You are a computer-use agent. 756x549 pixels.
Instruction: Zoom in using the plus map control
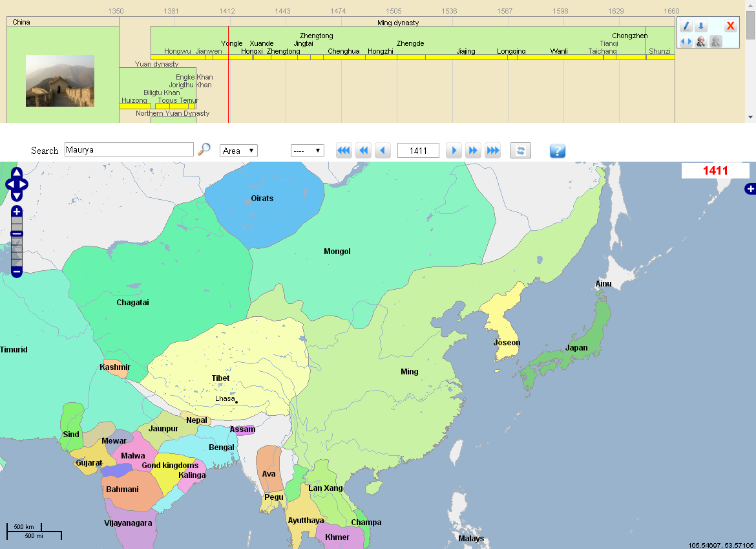click(x=16, y=210)
